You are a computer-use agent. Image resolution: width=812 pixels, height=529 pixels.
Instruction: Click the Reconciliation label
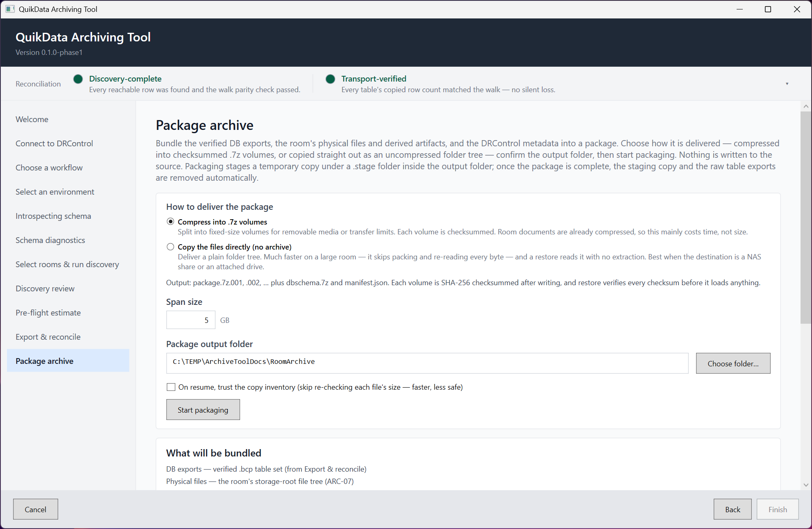coord(38,84)
